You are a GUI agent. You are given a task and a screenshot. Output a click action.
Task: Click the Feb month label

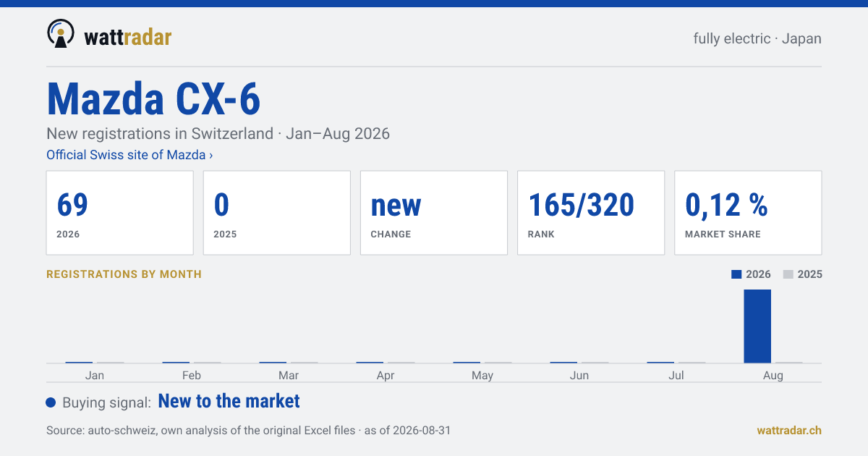click(192, 375)
